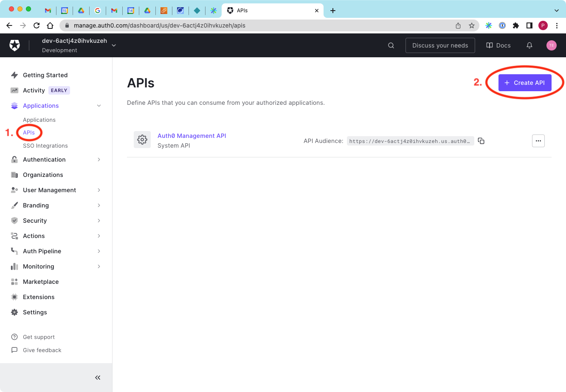Viewport: 566px width, 392px height.
Task: Open the 1Password extension icon
Action: click(502, 25)
